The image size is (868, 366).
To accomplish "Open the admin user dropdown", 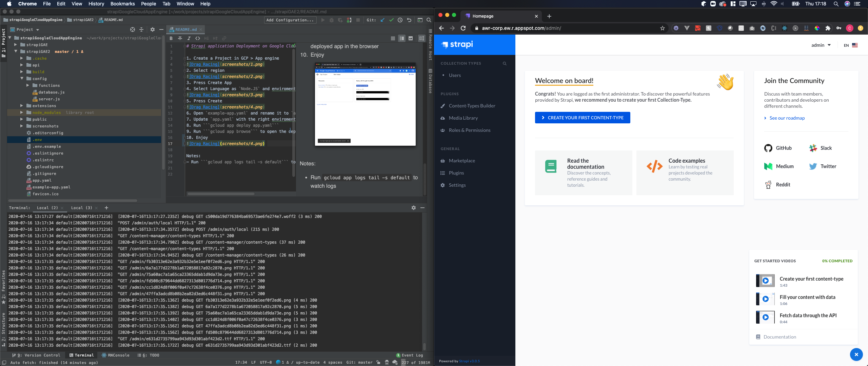I will point(821,45).
